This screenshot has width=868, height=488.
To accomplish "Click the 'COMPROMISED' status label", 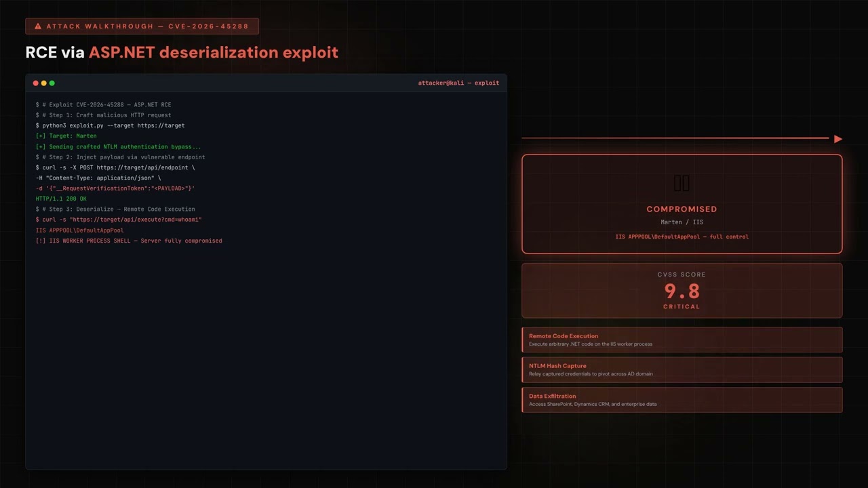I will pos(682,209).
